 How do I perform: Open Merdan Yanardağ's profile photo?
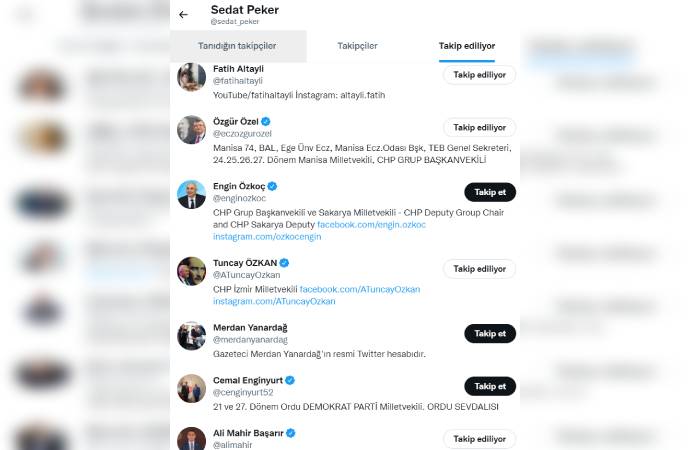(x=192, y=335)
